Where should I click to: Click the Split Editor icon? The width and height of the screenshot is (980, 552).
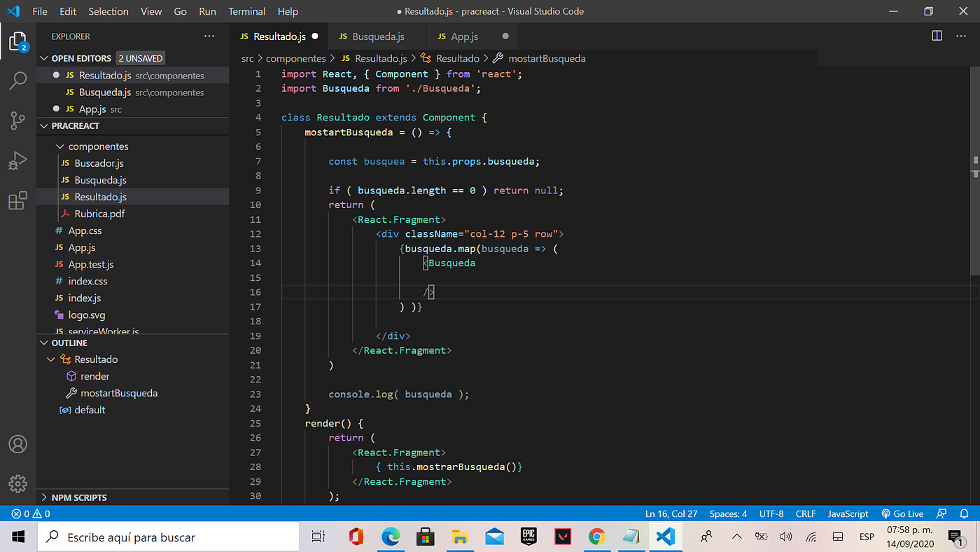(937, 36)
